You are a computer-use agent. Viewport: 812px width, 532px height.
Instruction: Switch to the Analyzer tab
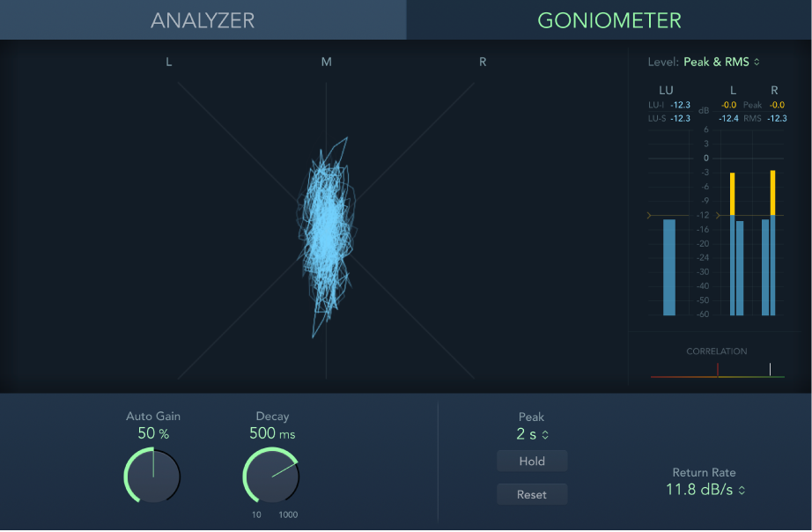(x=203, y=19)
